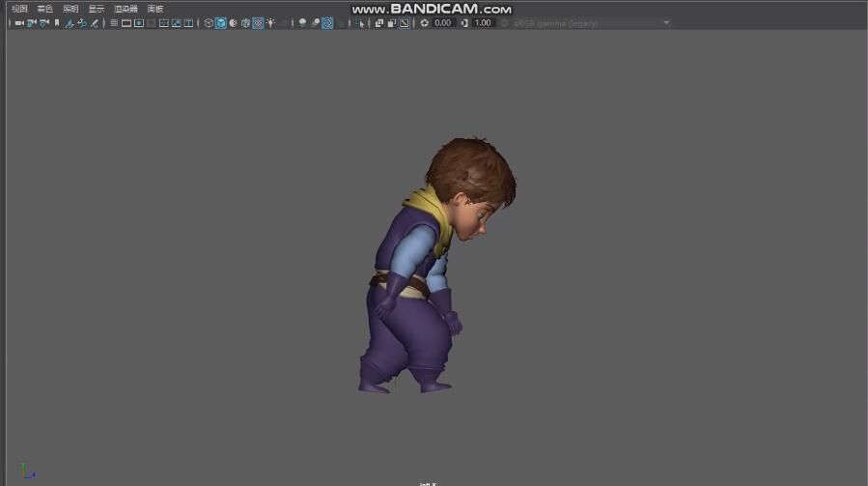Click the Use All Lights bulb icon
This screenshot has width=868, height=486.
click(x=270, y=23)
